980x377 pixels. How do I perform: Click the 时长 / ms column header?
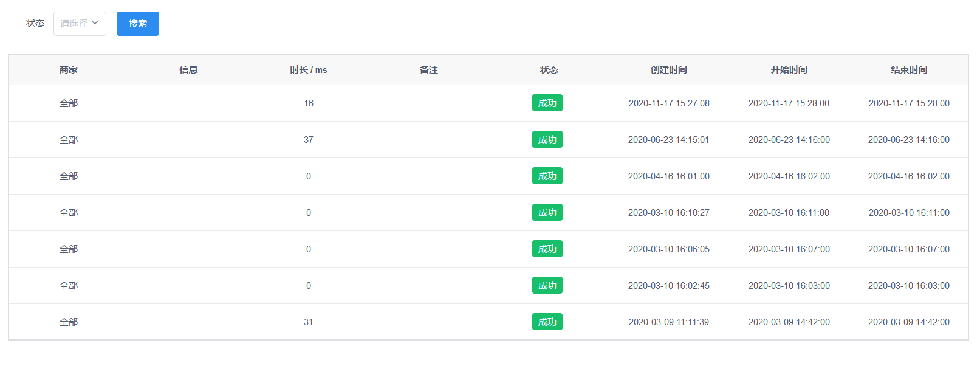click(309, 70)
